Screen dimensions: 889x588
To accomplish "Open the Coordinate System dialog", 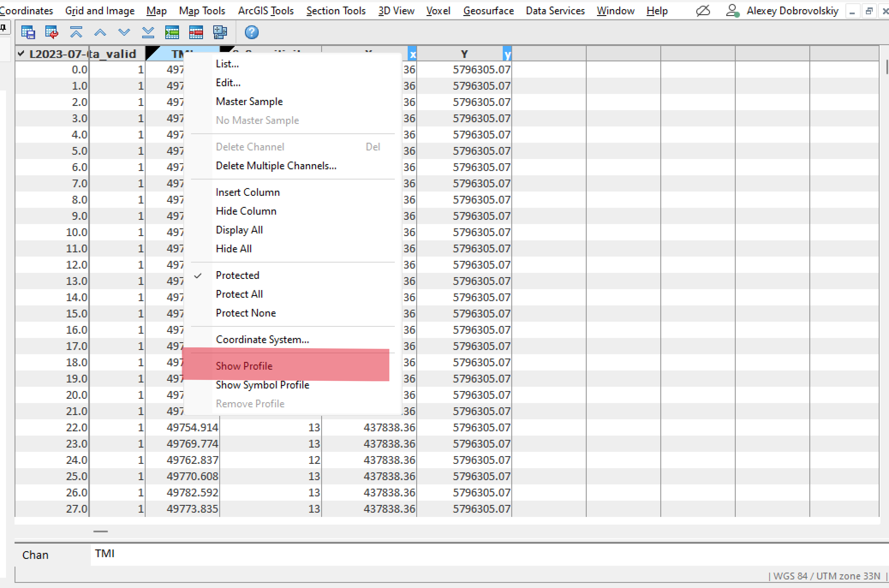I will (262, 339).
